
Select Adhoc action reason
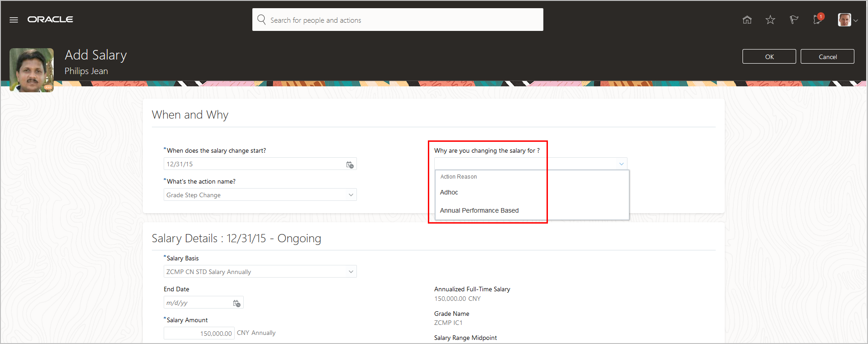(449, 192)
